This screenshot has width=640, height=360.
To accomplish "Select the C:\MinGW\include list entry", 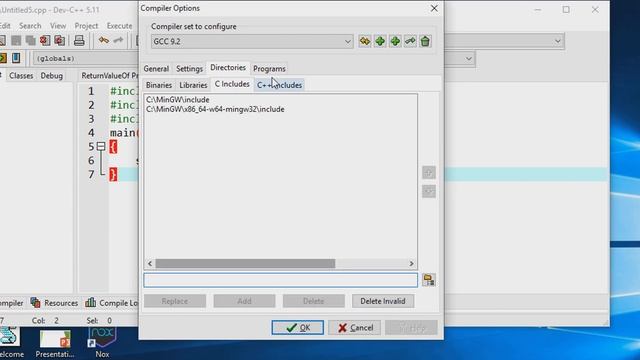I will 178,100.
